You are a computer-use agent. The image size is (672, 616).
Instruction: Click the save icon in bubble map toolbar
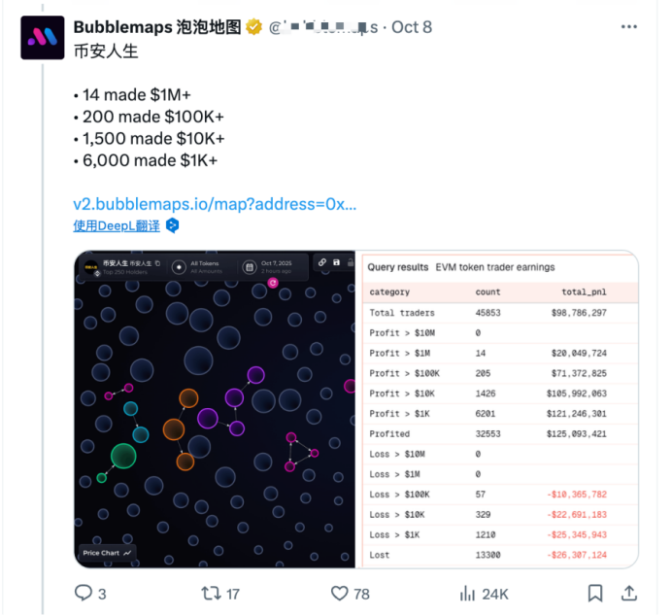pyautogui.click(x=336, y=262)
